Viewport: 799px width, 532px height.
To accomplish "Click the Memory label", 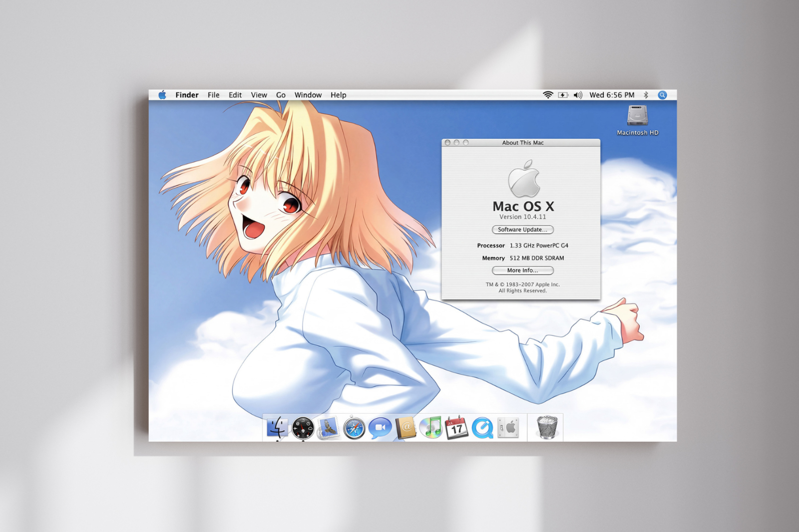I will coord(493,258).
